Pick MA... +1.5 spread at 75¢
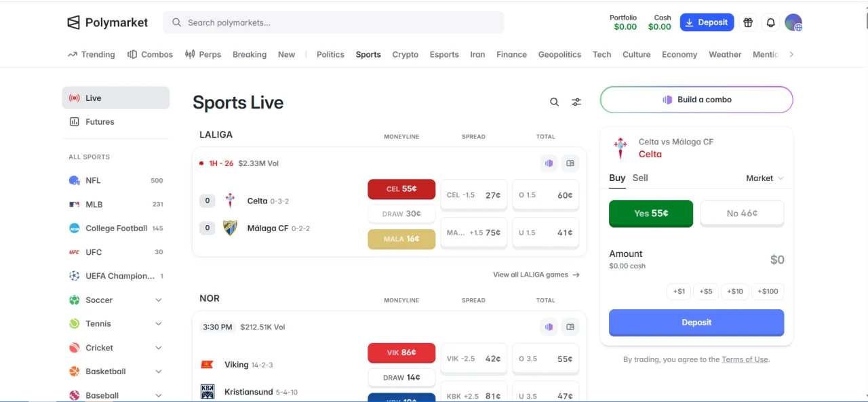The height and width of the screenshot is (402, 868). click(x=474, y=233)
